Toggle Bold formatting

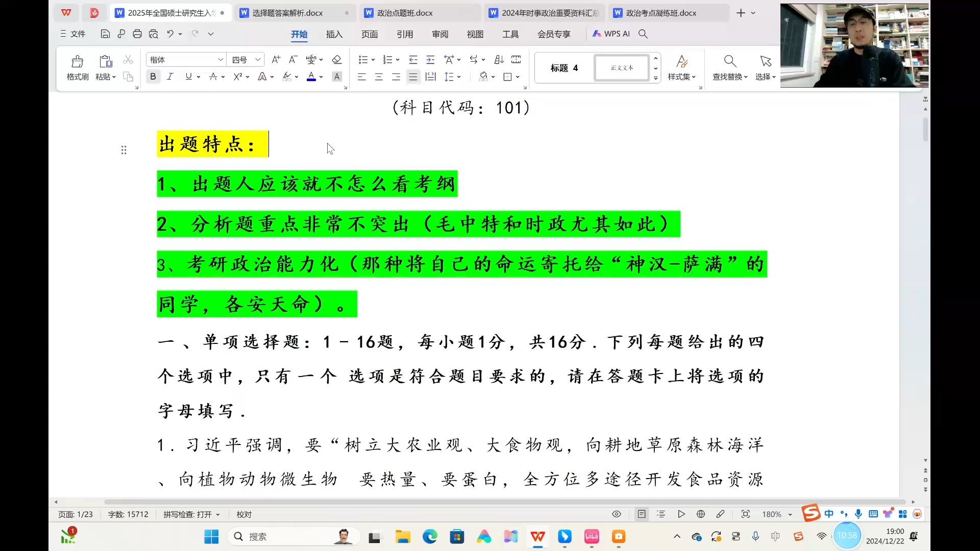pos(153,77)
